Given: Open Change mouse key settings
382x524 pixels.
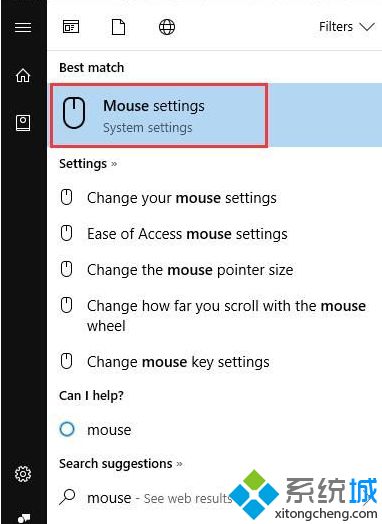Looking at the screenshot, I should (x=216, y=362).
